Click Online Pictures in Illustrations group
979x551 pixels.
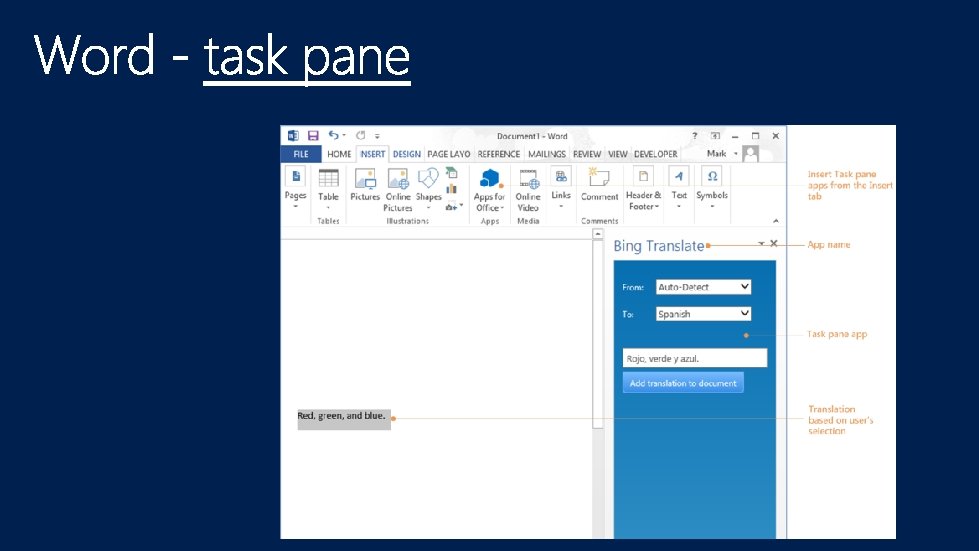pos(398,190)
